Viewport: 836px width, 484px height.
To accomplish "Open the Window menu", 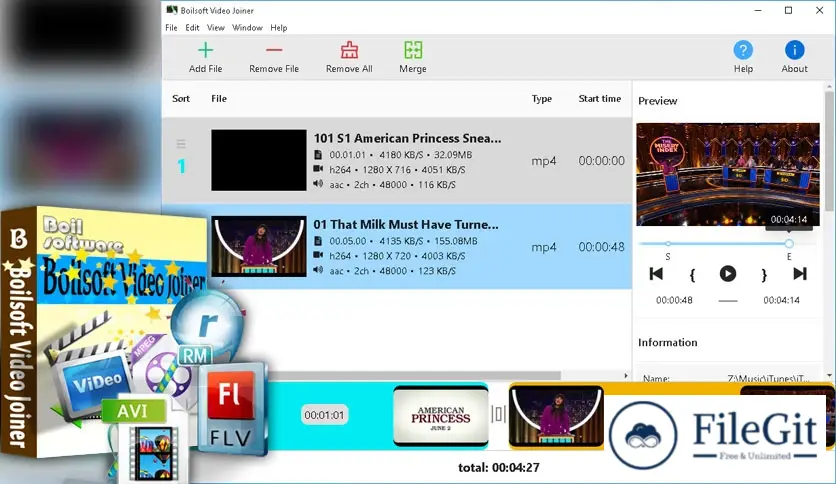I will [247, 28].
